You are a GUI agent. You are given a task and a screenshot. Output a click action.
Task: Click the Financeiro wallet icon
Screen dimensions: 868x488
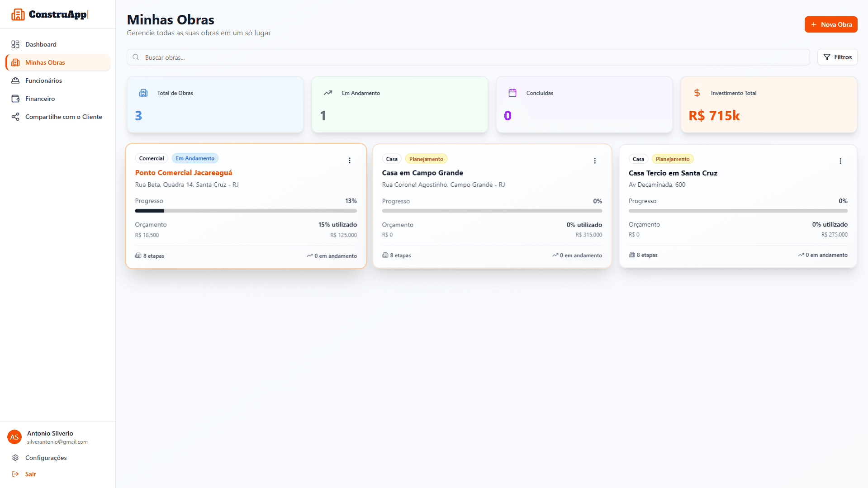click(x=15, y=98)
